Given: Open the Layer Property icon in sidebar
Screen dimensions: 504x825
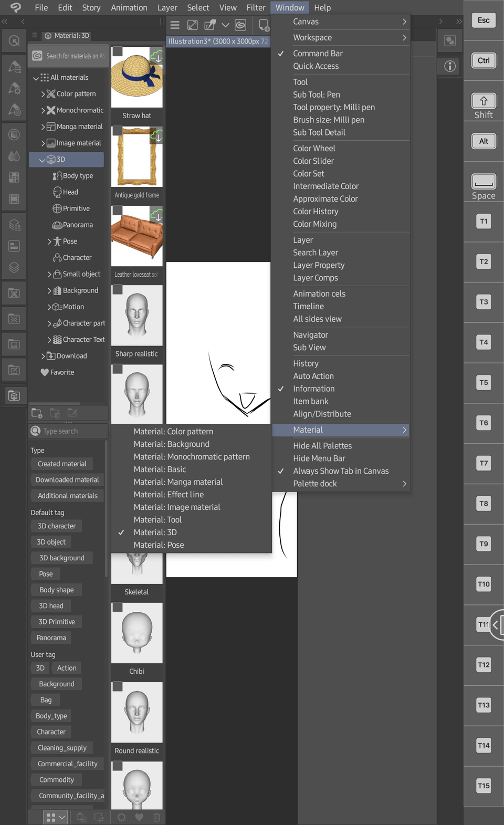Looking at the screenshot, I should coord(14,246).
